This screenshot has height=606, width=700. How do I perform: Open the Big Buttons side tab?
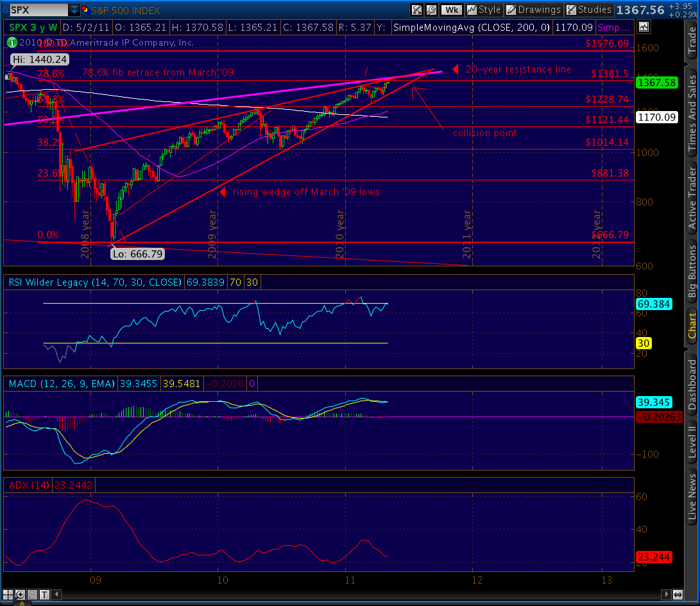692,271
